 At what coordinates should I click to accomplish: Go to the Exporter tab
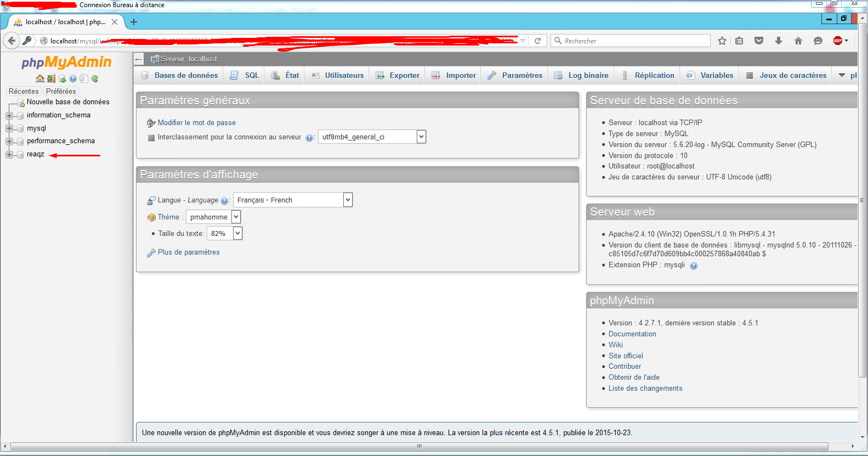[x=398, y=75]
